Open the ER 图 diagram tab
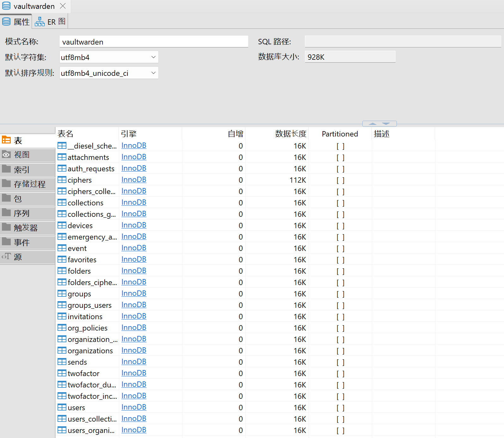Image resolution: width=504 pixels, height=438 pixels. 50,22
